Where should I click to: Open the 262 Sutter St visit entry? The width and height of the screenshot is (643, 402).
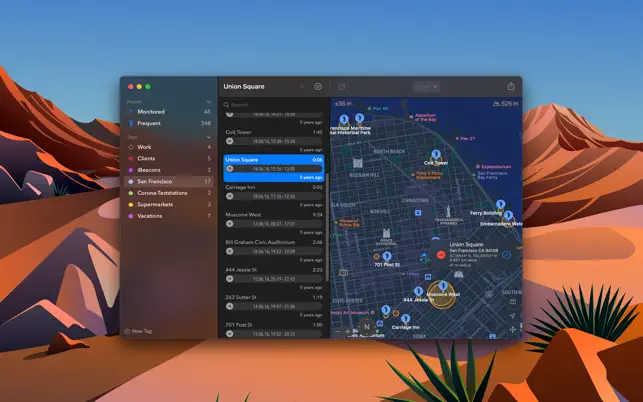[x=274, y=306]
